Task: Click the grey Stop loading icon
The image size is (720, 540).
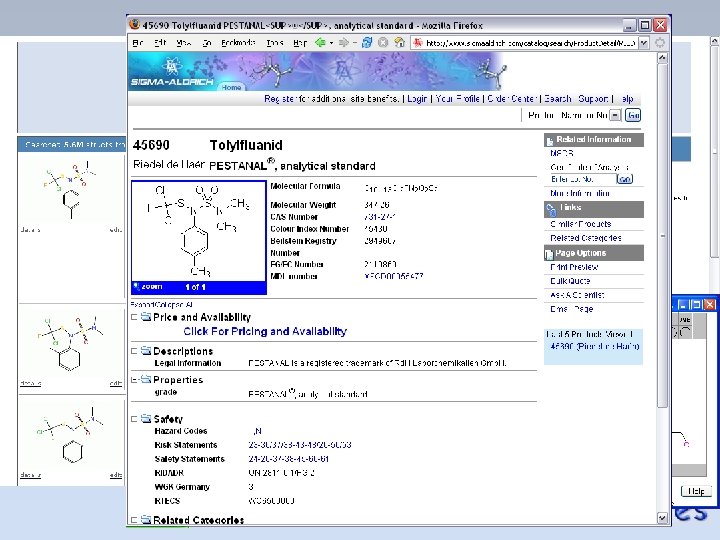Action: [383, 43]
